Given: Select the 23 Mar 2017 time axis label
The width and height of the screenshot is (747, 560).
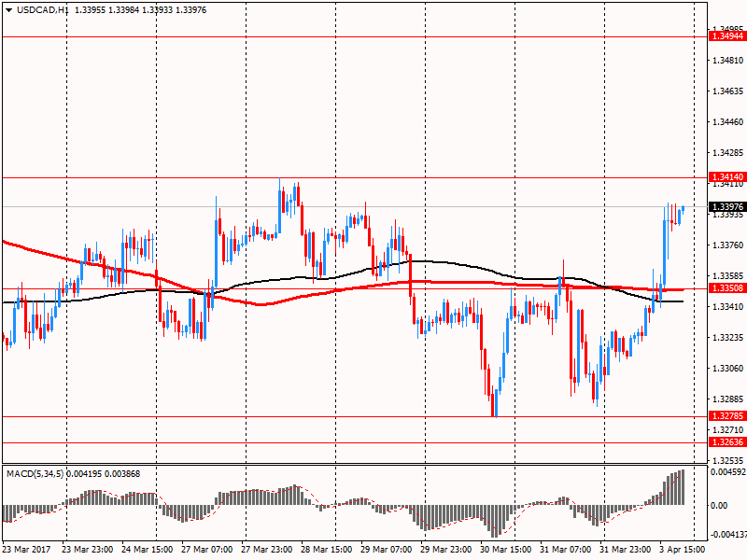Looking at the screenshot, I should pyautogui.click(x=26, y=549).
